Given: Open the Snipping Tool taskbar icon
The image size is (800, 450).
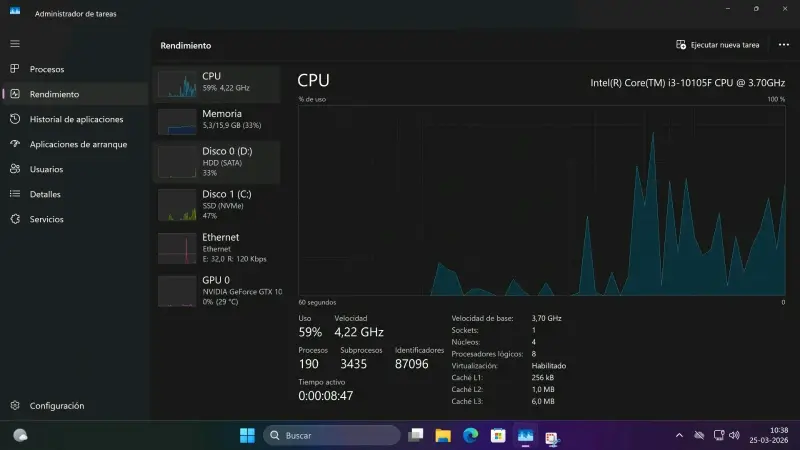Looking at the screenshot, I should pos(552,437).
